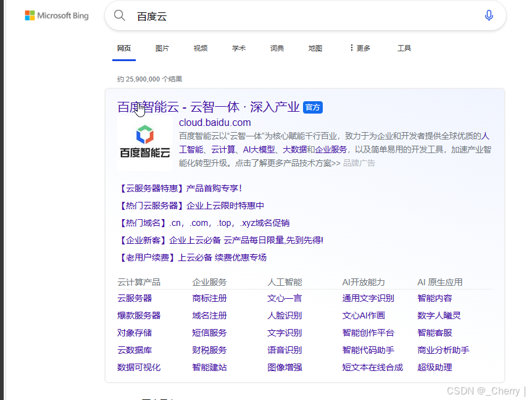Viewport: 532px width, 400px height.
Task: Open 百度智能云 - 云智一体 result title
Action: [209, 107]
